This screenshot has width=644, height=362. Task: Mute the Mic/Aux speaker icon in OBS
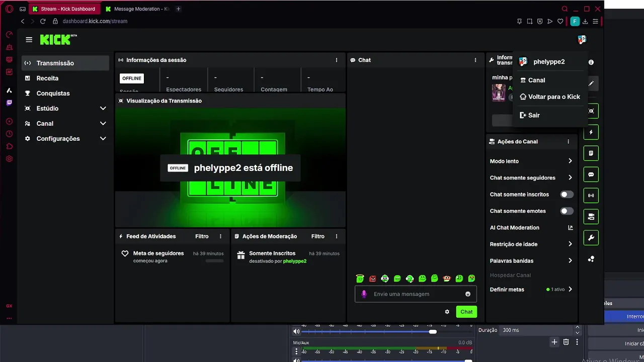coord(296,359)
